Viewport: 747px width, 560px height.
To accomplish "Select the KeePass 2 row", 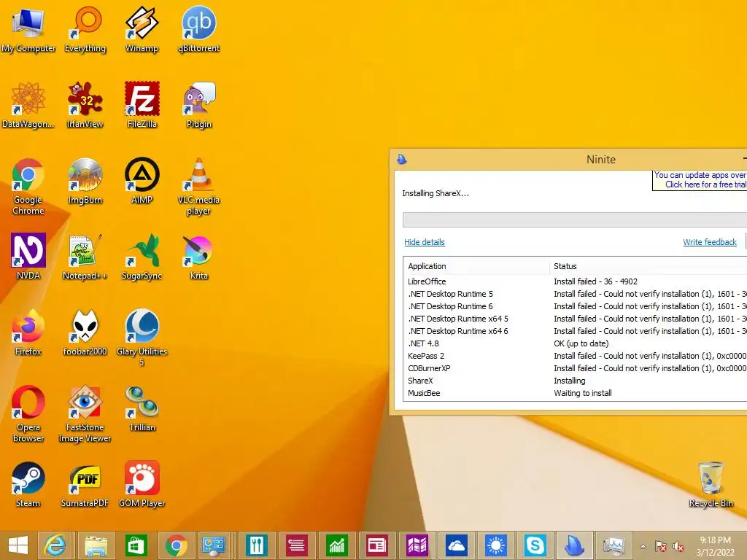I will tap(575, 356).
